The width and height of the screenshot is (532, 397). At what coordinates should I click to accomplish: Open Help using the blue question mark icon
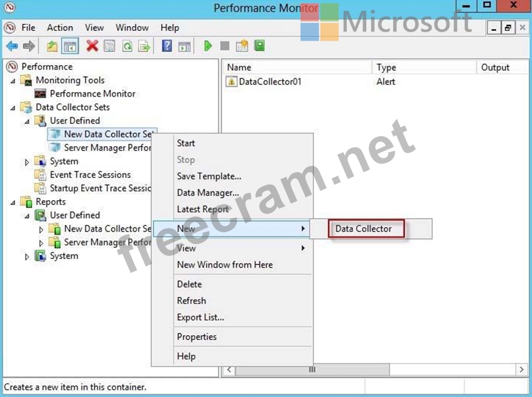[167, 46]
